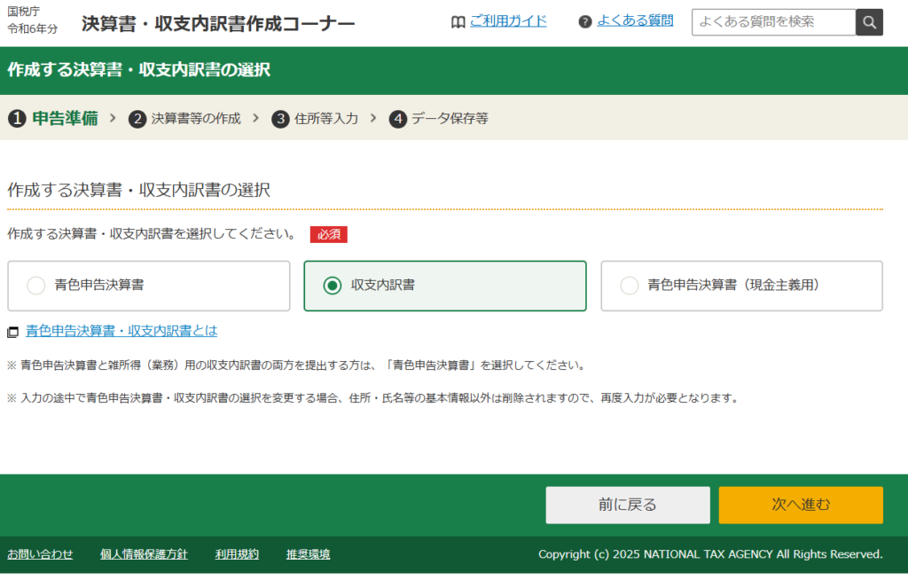
Task: Open the お問い合わせ footer link
Action: (x=40, y=554)
